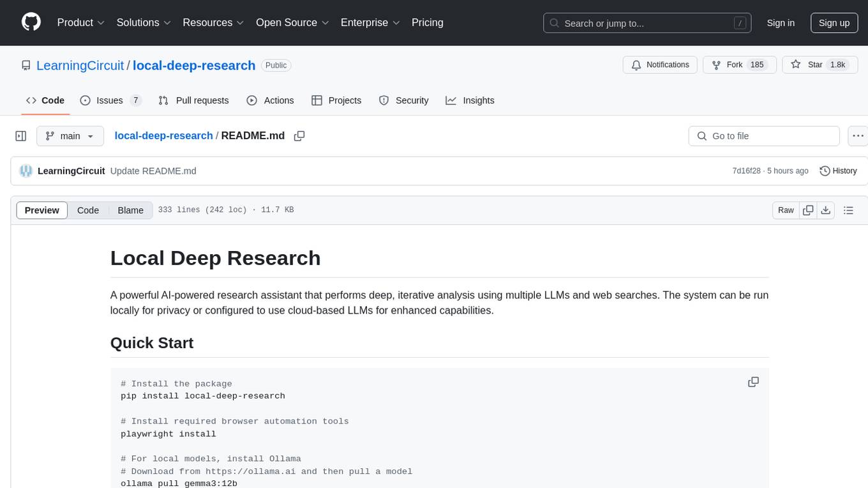
Task: Click the Fork count 185
Action: [x=757, y=65]
